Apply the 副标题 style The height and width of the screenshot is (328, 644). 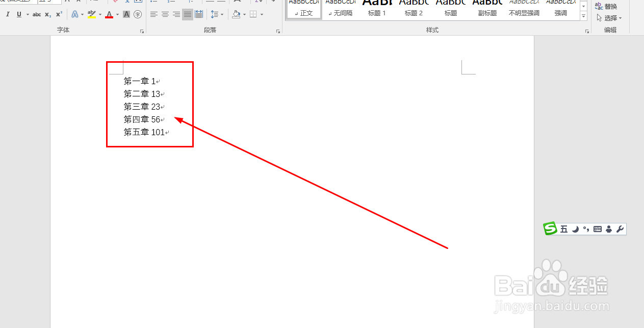click(x=487, y=9)
